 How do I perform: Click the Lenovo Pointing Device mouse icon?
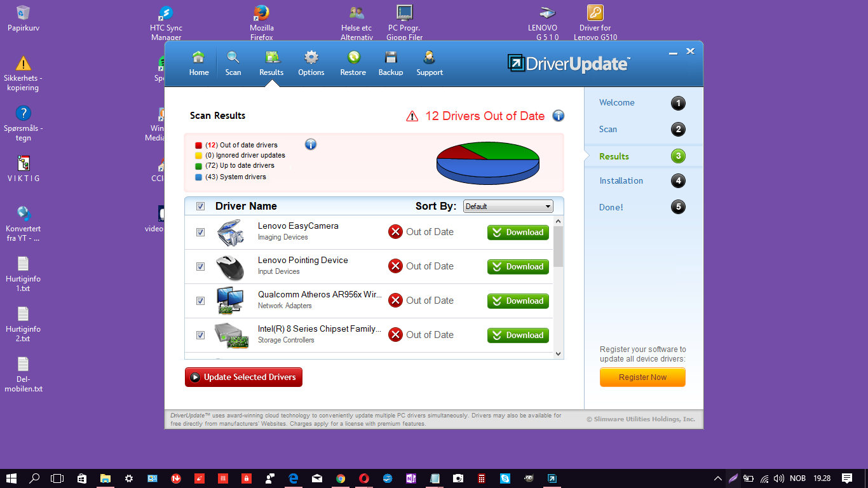click(x=229, y=268)
